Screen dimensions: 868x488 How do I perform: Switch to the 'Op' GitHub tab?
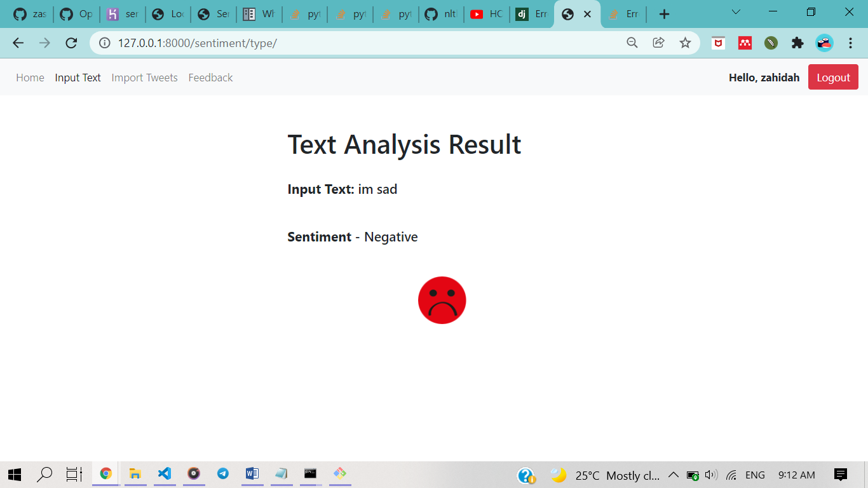pyautogui.click(x=76, y=14)
